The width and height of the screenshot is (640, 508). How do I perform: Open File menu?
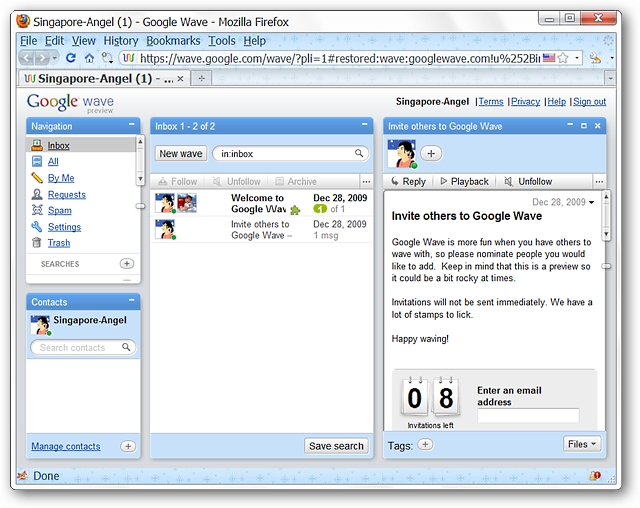click(29, 41)
